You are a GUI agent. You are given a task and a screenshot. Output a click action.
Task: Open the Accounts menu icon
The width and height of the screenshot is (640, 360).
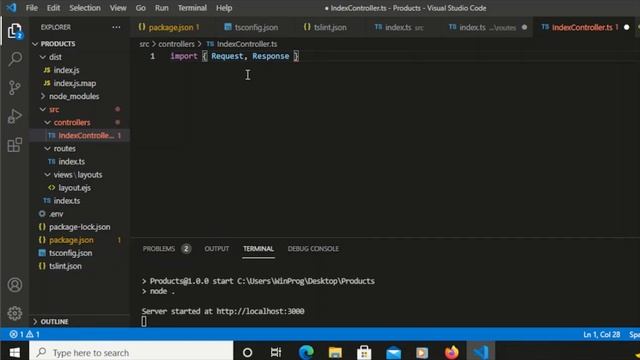click(x=15, y=285)
